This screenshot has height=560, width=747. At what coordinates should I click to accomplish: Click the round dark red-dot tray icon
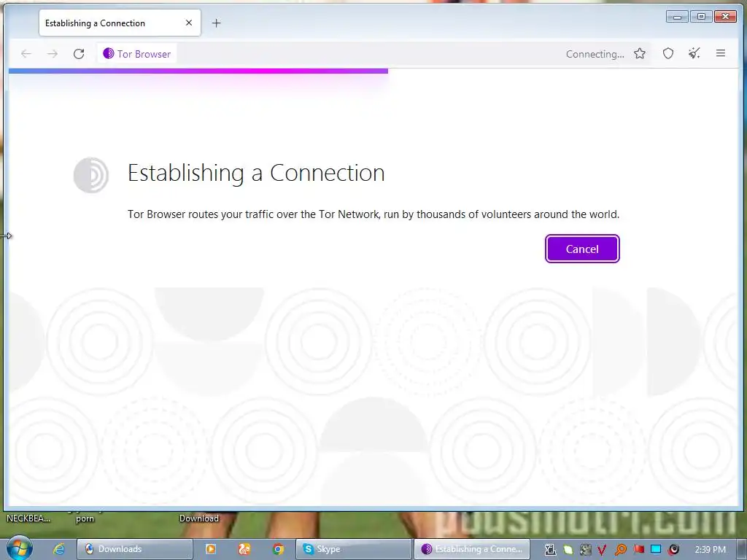click(x=673, y=550)
